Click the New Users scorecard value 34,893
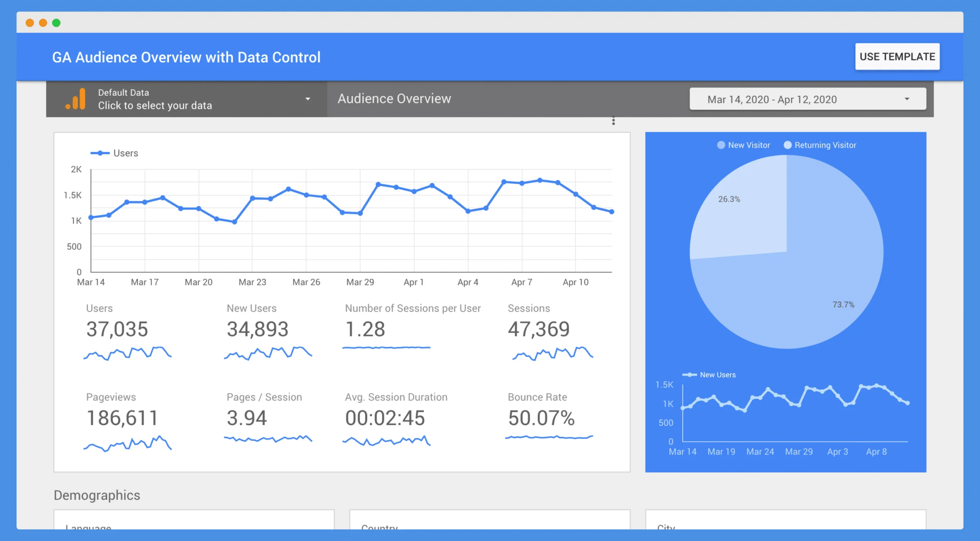 pos(257,329)
